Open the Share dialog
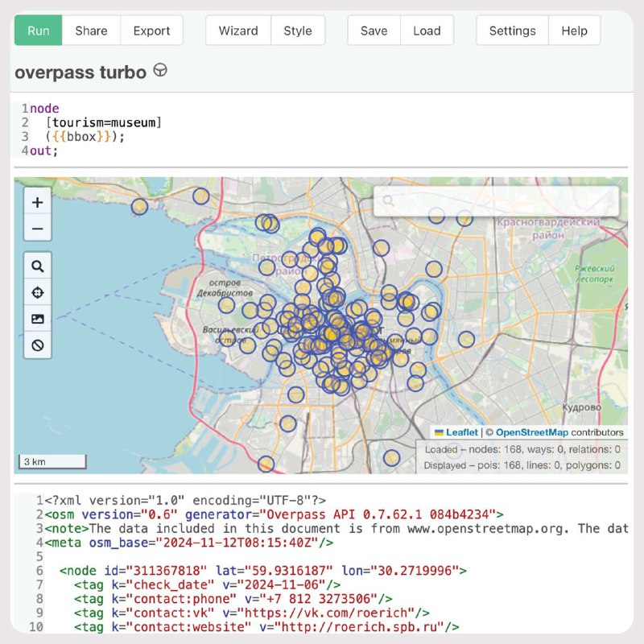This screenshot has height=644, width=644. click(91, 31)
